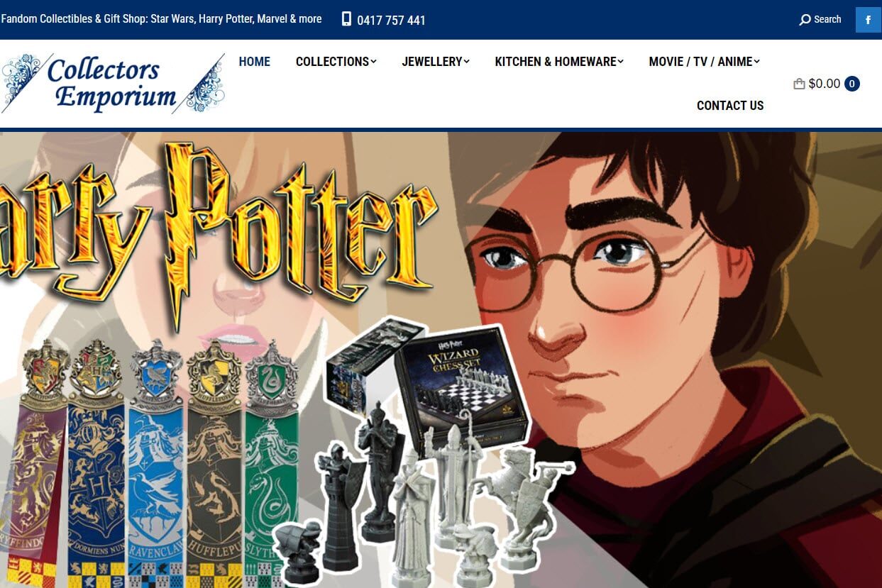Expand the Collections dropdown menu
Viewport: 882px width, 588px height.
(x=336, y=62)
